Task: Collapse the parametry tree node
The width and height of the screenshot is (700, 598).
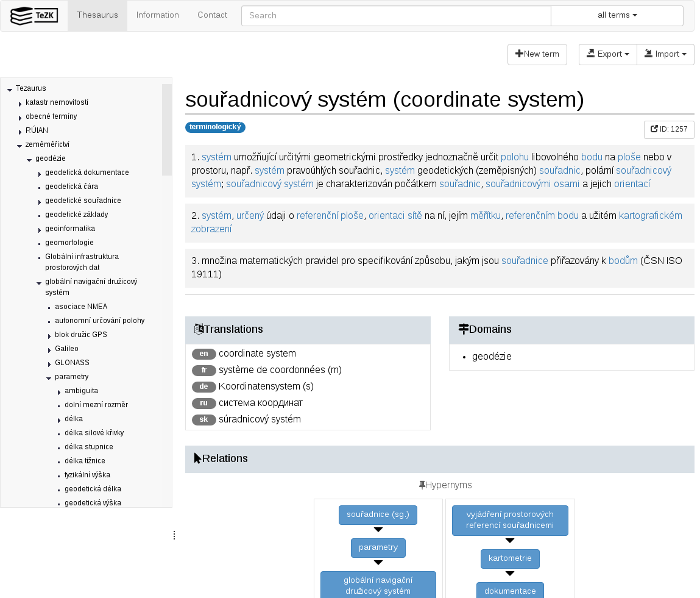Action: click(x=49, y=378)
